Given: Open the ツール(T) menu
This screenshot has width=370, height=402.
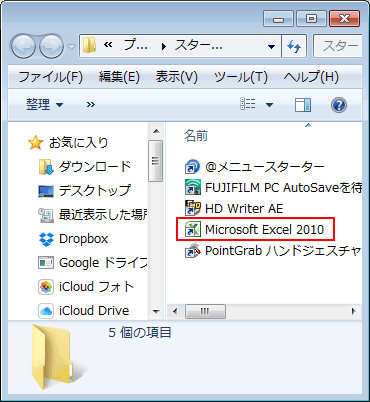Looking at the screenshot, I should (241, 77).
